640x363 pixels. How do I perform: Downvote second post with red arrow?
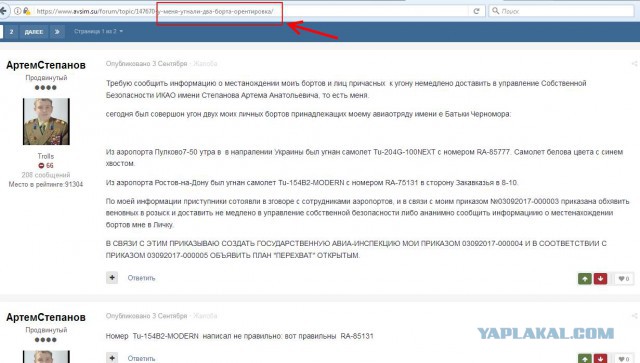(x=600, y=359)
